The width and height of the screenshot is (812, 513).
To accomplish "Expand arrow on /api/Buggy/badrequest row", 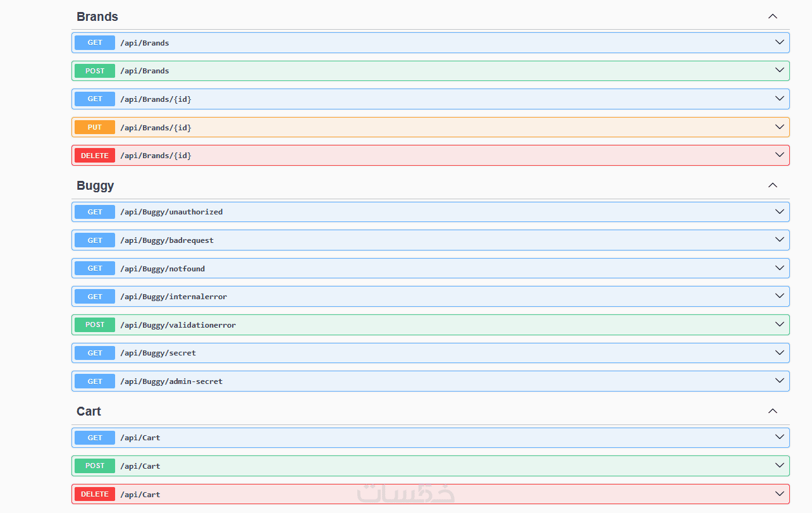I will coord(780,240).
